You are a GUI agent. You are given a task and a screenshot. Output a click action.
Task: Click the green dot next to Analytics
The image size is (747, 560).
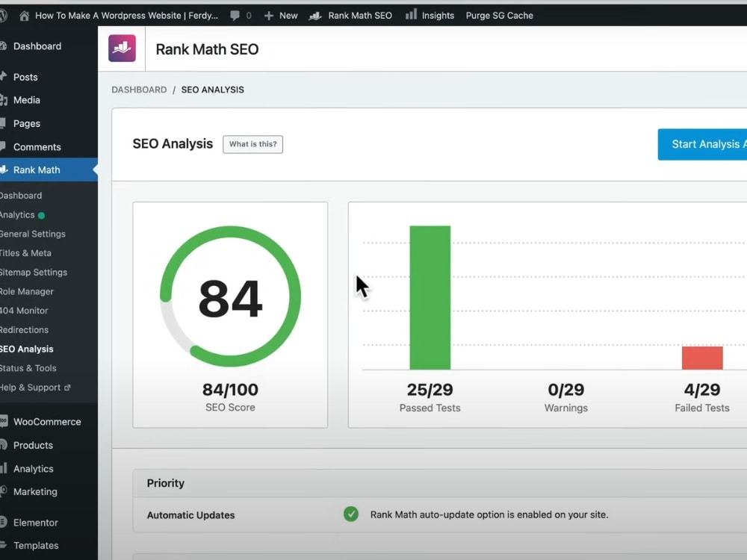41,215
